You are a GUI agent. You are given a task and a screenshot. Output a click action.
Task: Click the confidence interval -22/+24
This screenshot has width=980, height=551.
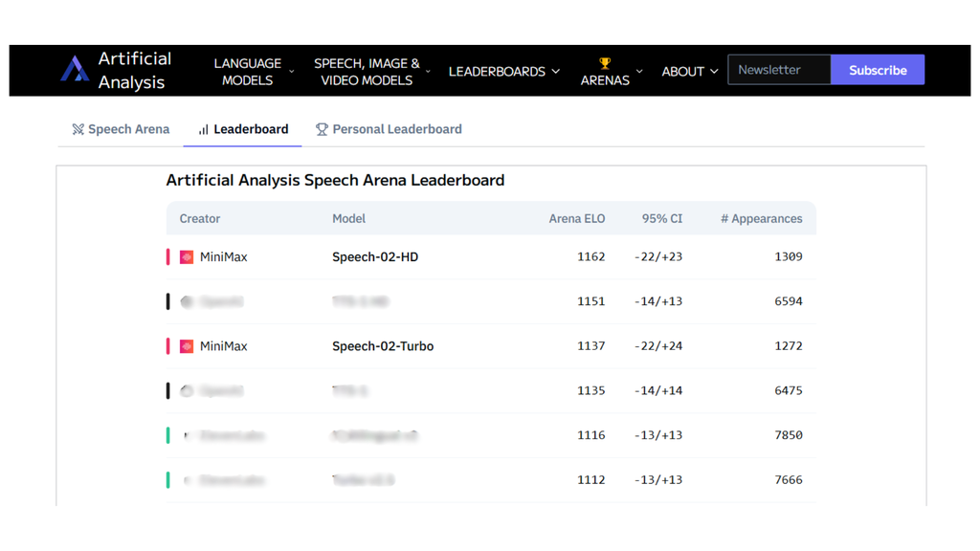[x=658, y=346]
